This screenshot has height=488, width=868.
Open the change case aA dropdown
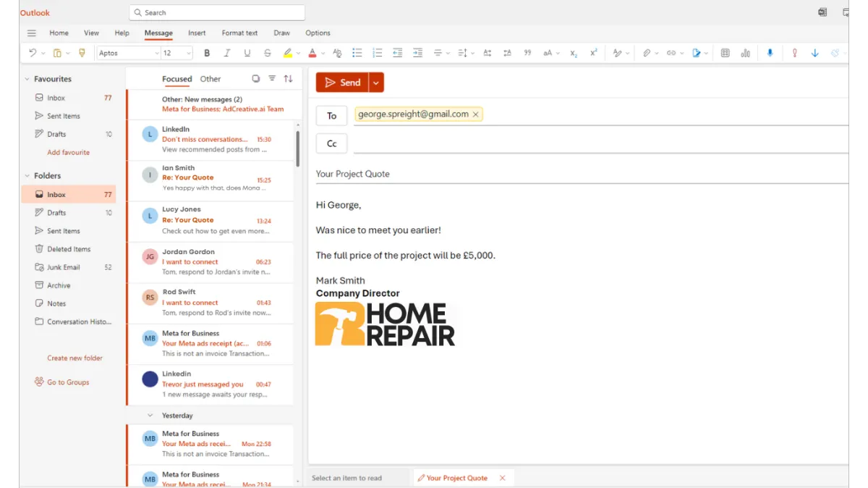(550, 53)
